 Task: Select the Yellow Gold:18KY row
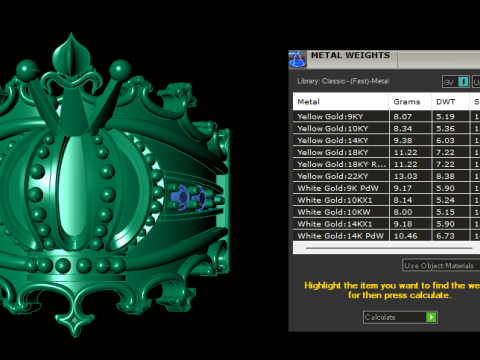pyautogui.click(x=386, y=152)
